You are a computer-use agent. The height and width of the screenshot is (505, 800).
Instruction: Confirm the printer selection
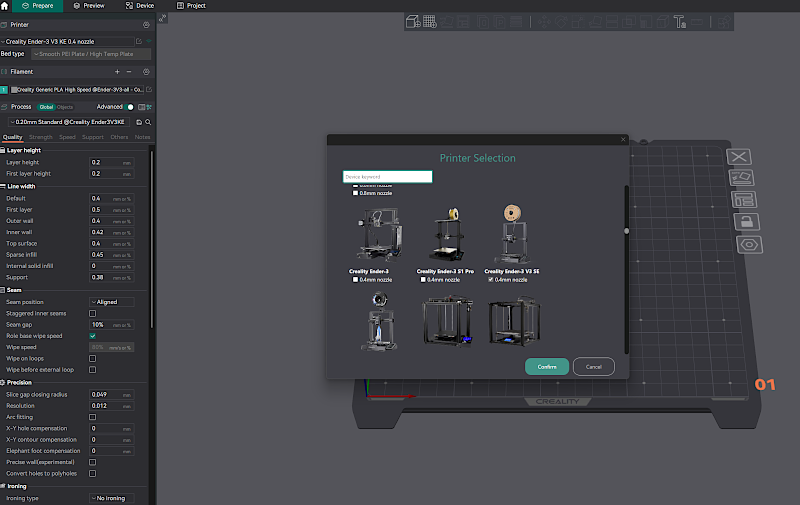(547, 367)
